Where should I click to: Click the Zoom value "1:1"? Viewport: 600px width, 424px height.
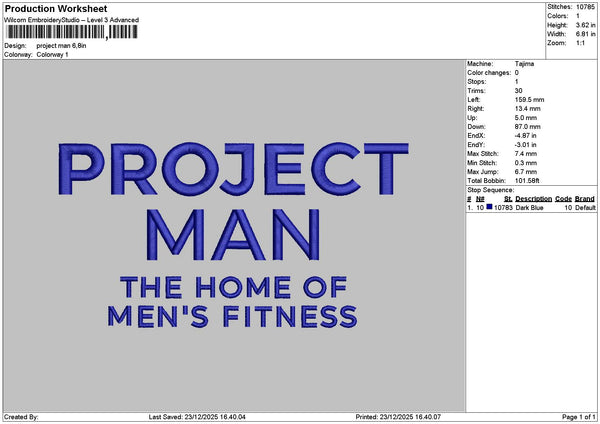580,43
